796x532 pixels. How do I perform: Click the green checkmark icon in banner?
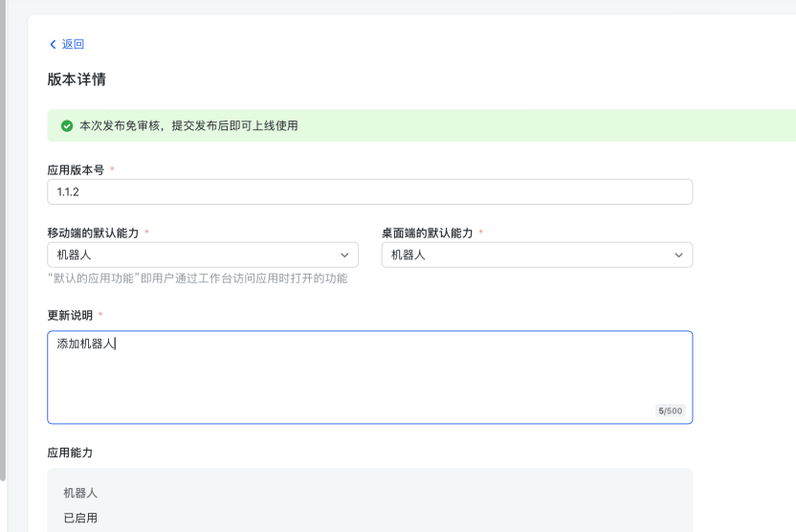point(67,126)
